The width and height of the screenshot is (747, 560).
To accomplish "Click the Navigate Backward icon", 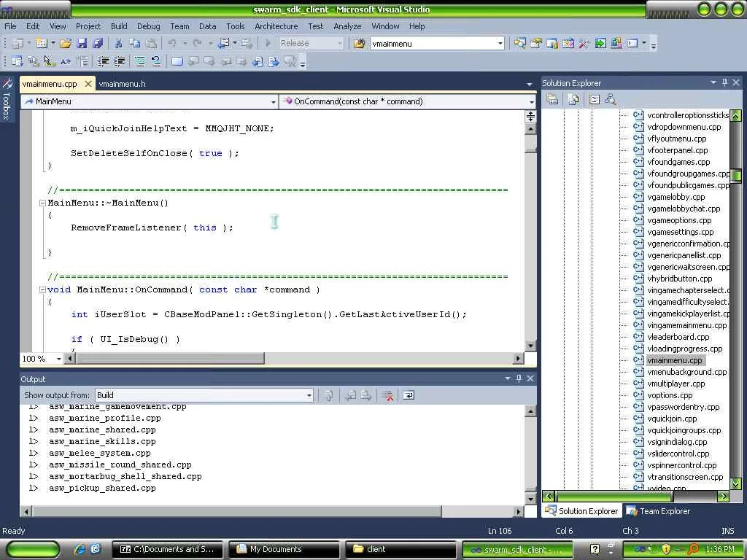I will tap(224, 43).
